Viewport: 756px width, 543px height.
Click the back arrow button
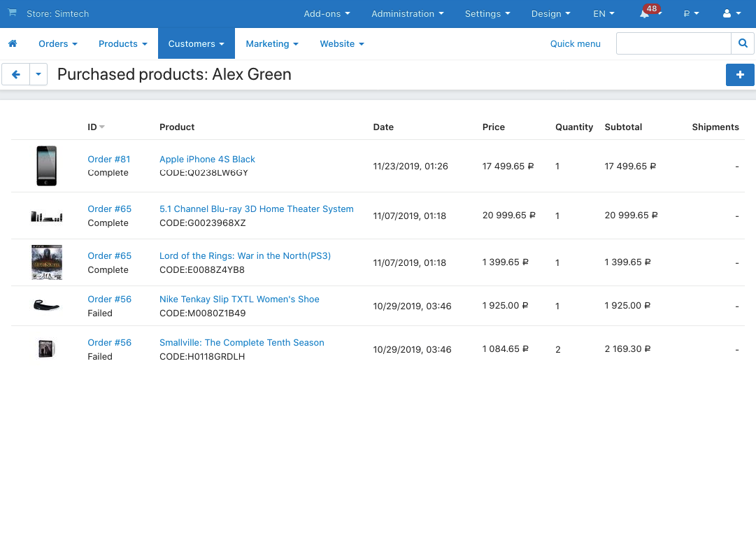tap(16, 74)
